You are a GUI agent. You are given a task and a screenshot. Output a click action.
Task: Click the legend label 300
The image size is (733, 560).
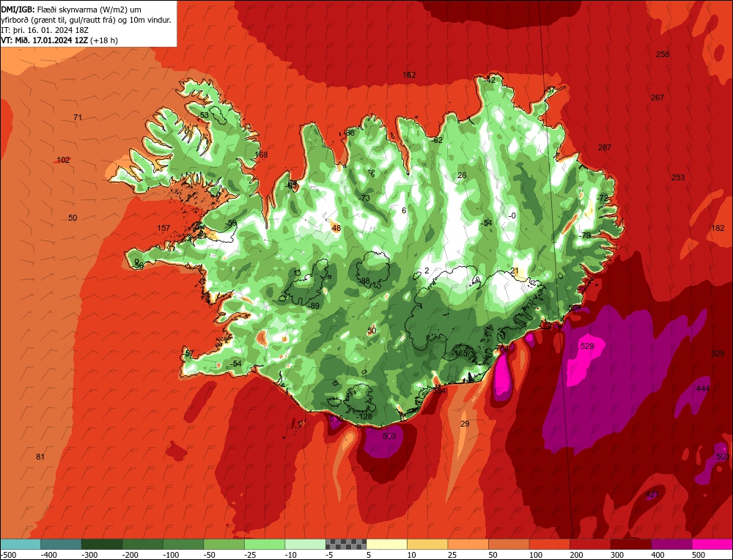pos(617,555)
